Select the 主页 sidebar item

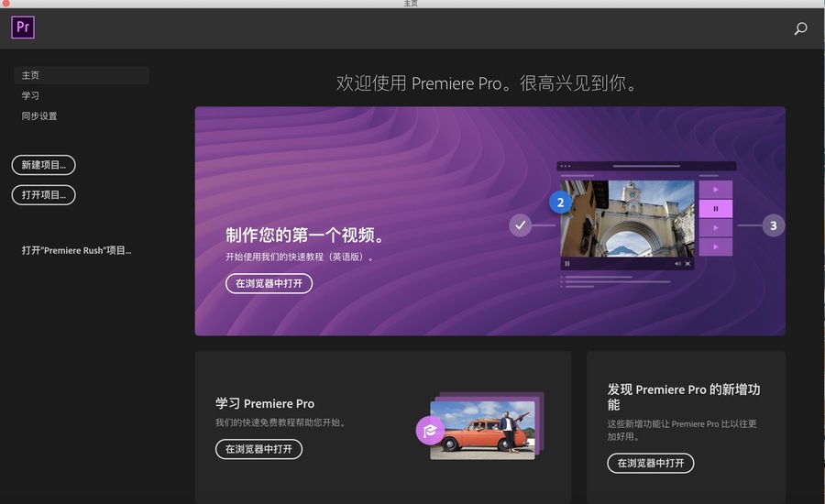(x=81, y=75)
